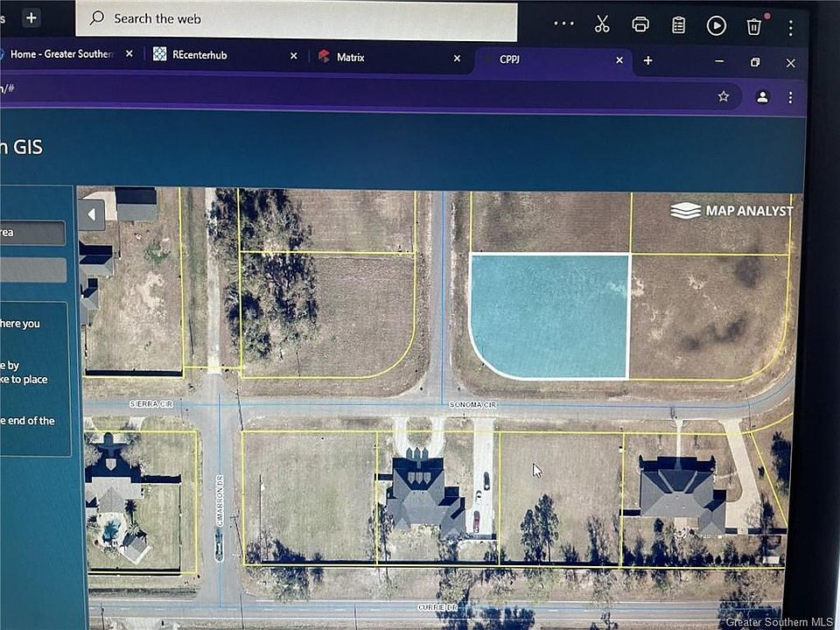Screen dimensions: 840x630
Task: Switch to the Home - Greater Southern tab
Action: tap(59, 54)
